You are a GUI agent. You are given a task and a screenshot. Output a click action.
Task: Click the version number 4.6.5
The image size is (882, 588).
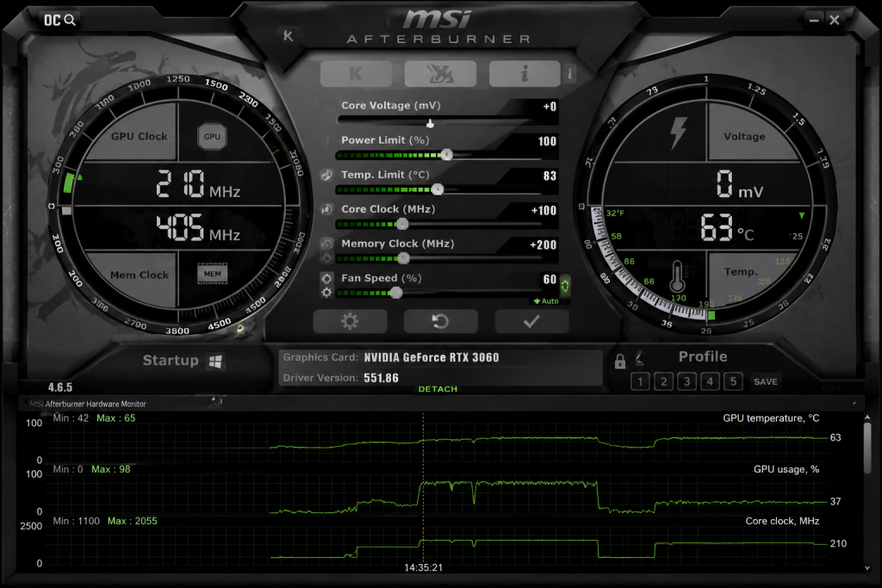60,387
